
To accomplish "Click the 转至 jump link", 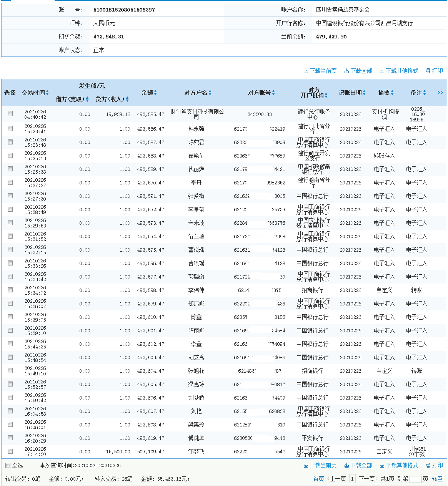I will pyautogui.click(x=437, y=479).
